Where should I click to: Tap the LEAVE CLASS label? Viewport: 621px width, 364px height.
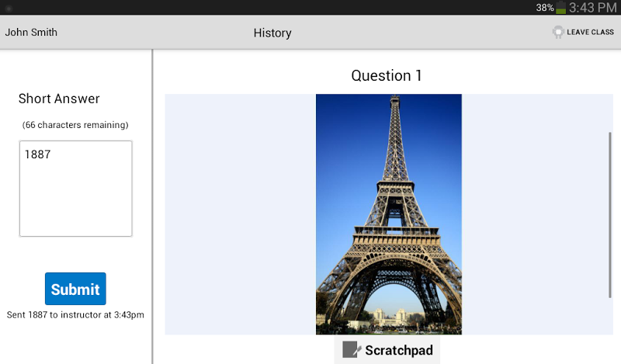coord(590,32)
